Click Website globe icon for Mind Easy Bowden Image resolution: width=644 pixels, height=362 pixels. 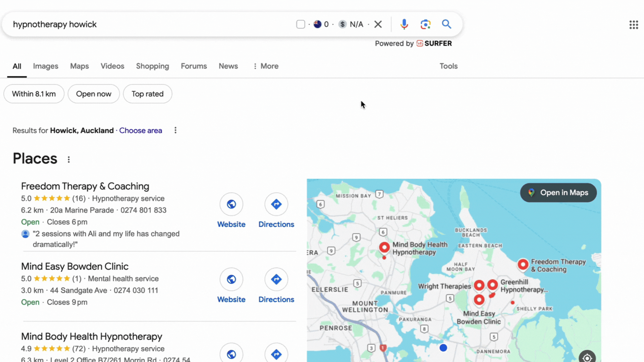pyautogui.click(x=231, y=279)
